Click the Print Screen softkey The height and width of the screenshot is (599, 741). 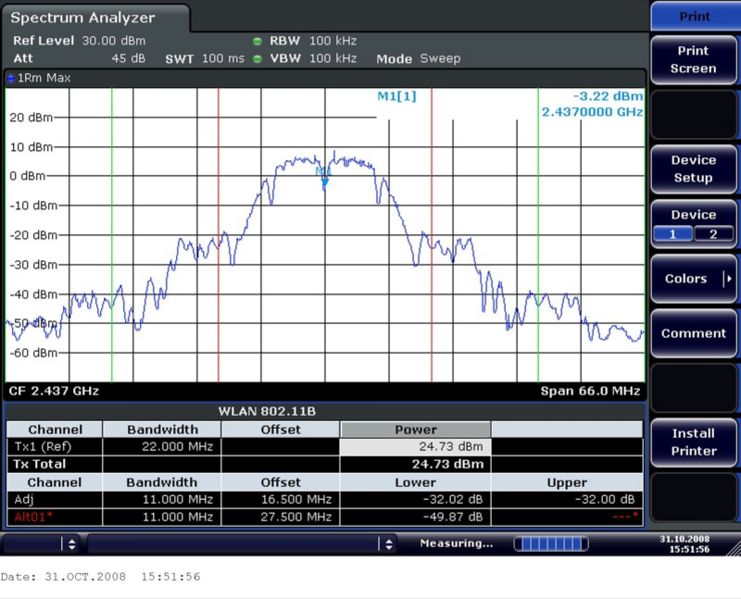tap(693, 60)
